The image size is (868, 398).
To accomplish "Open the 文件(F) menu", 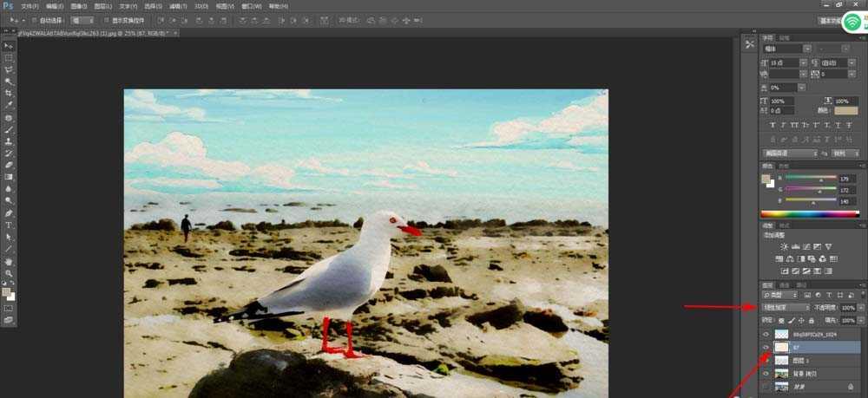I will 30,6.
